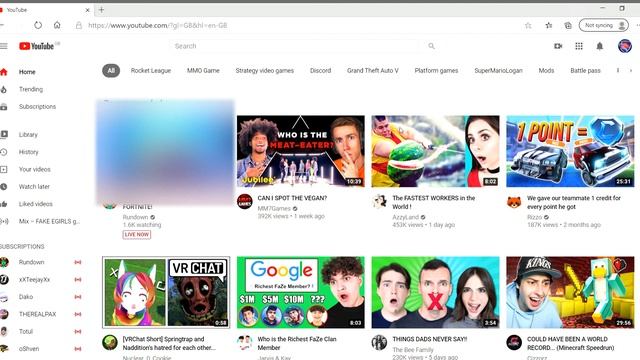Add this page to favourites star
The image size is (640, 360).
[x=528, y=25]
